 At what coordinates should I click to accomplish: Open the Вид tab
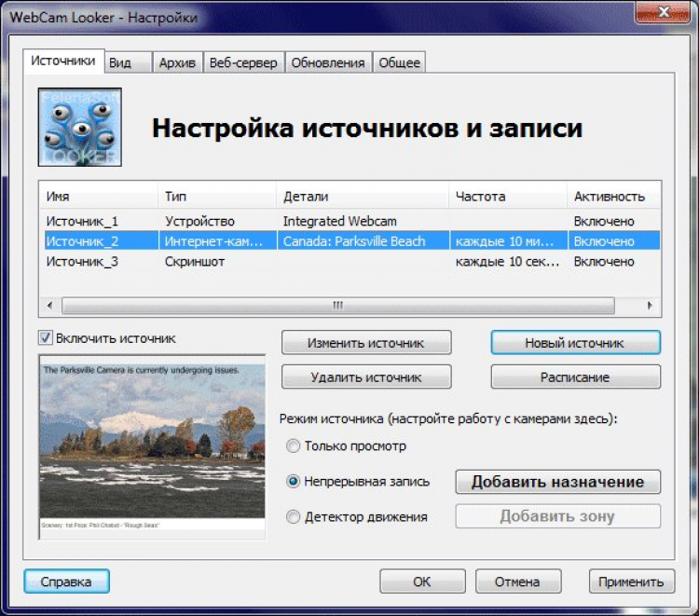[129, 62]
